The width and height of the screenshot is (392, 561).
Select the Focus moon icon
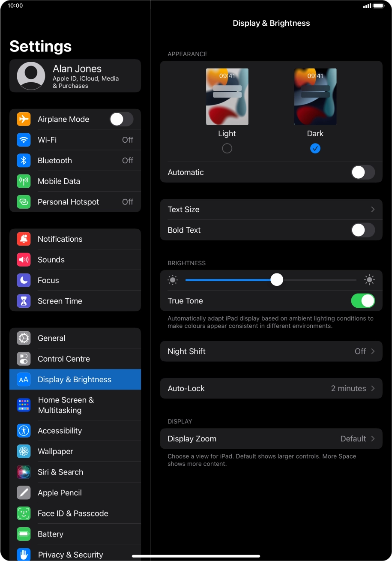coord(24,280)
